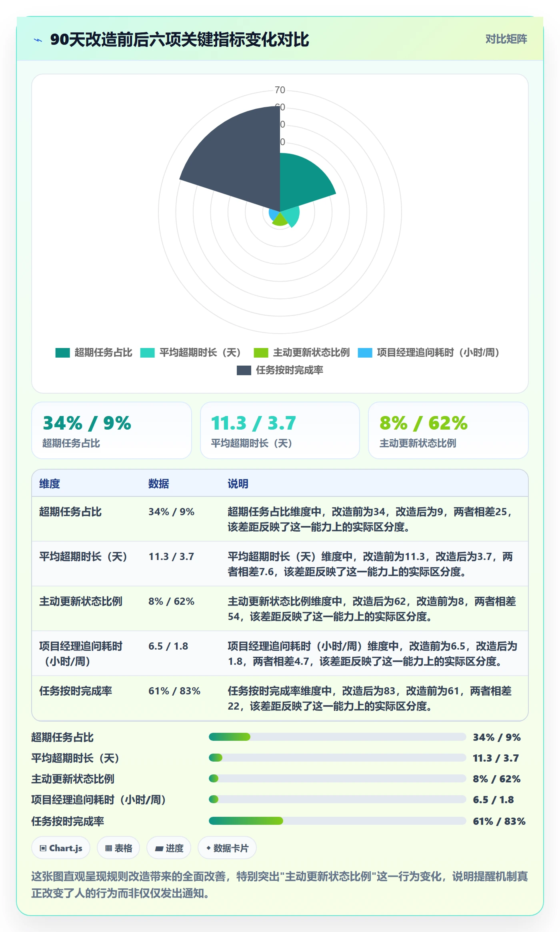560x932 pixels.
Task: Click the Chart.js tag
Action: [61, 848]
